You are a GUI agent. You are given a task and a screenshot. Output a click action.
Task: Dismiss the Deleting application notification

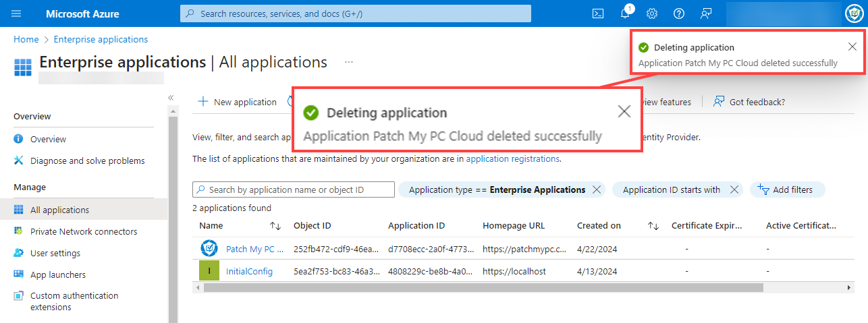[852, 47]
